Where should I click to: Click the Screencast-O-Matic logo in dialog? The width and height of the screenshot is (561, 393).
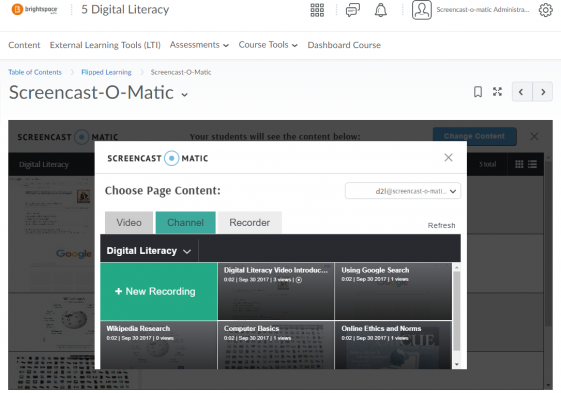[x=157, y=158]
